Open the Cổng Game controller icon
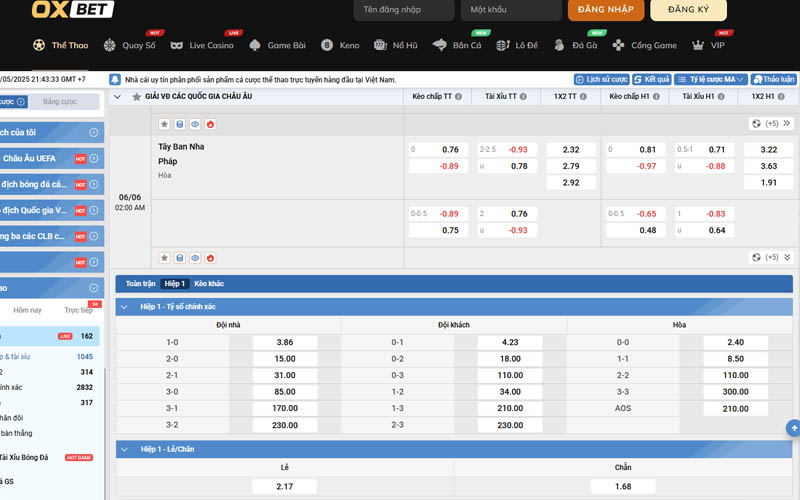Image resolution: width=800 pixels, height=500 pixels. tap(619, 45)
